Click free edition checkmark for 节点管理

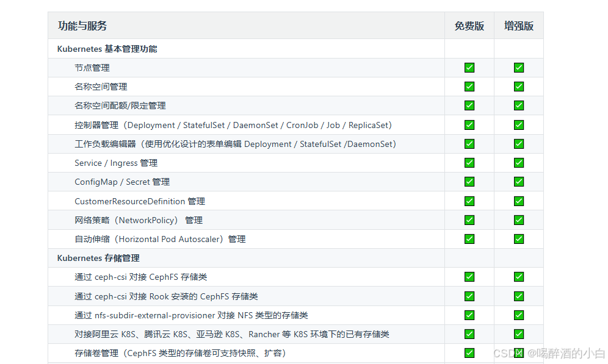[x=469, y=68]
